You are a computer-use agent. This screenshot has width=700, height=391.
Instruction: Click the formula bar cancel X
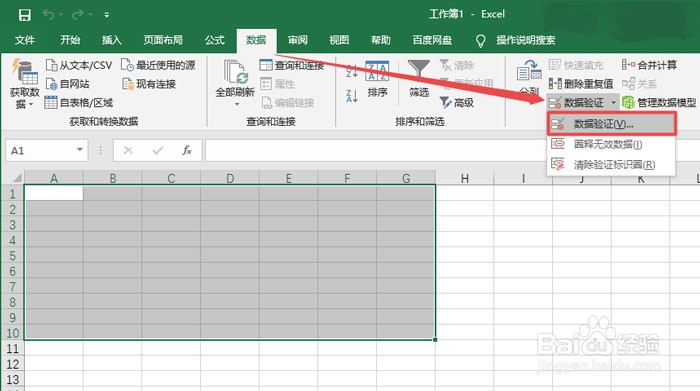coord(128,150)
